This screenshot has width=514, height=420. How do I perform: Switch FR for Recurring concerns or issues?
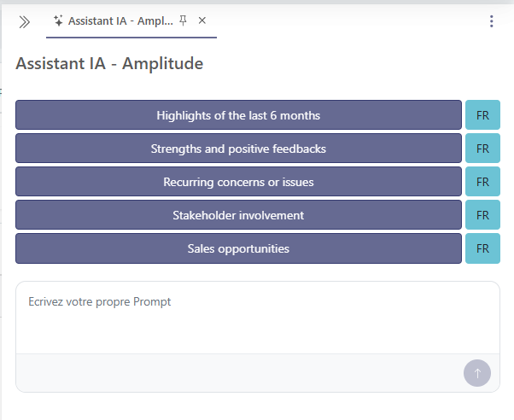coord(482,182)
